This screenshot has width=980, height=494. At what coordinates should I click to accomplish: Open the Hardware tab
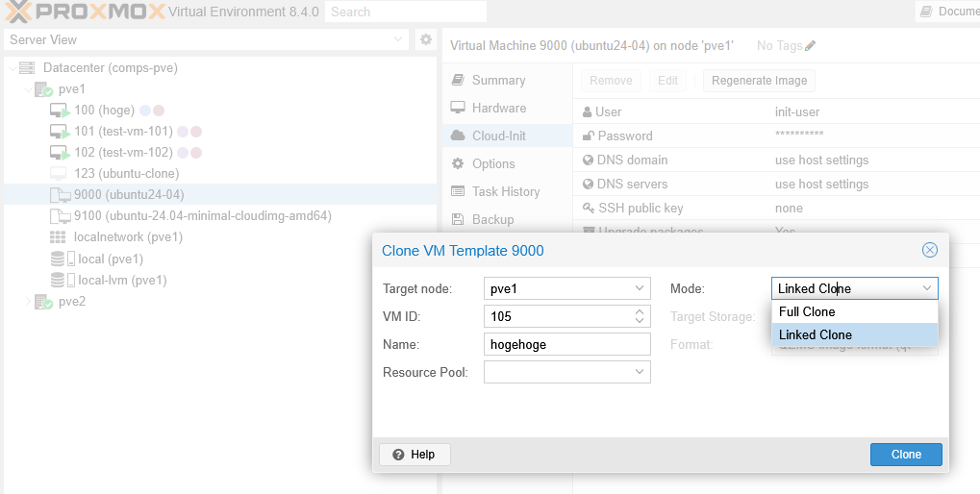click(x=508, y=108)
